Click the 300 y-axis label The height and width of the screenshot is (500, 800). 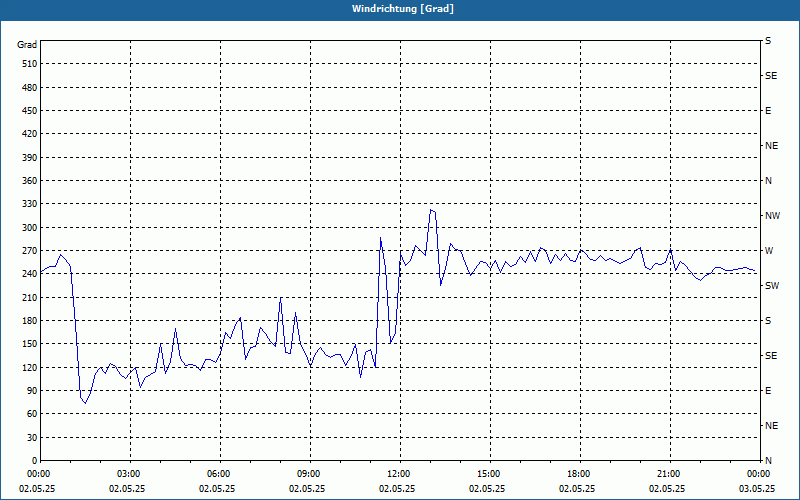[x=30, y=228]
